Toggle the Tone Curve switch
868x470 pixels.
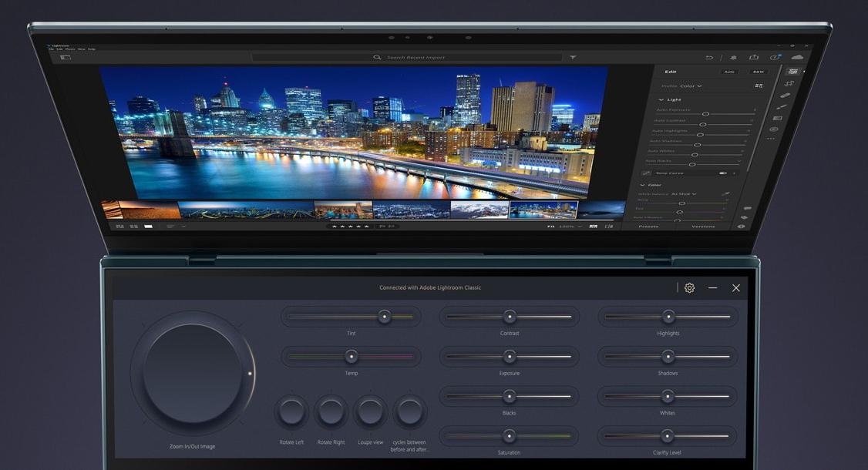click(723, 173)
